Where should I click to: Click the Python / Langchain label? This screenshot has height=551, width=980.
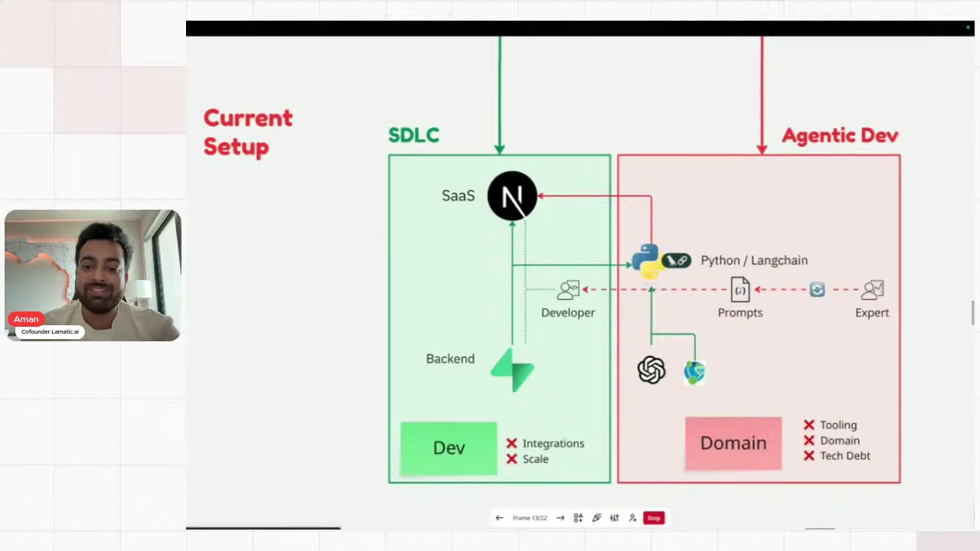(x=754, y=260)
